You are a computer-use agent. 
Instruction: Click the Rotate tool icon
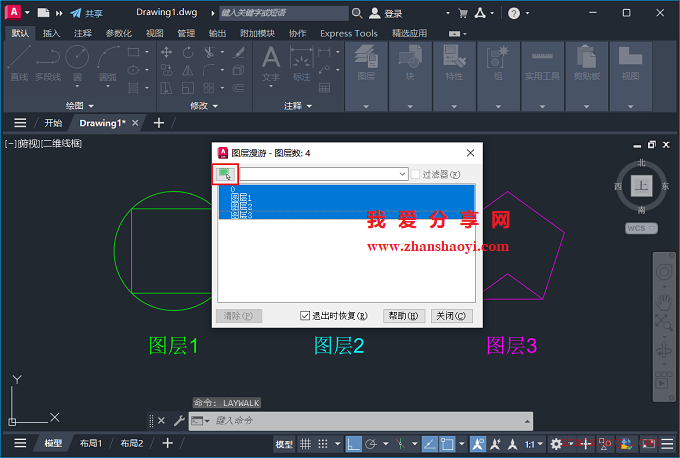pos(188,52)
